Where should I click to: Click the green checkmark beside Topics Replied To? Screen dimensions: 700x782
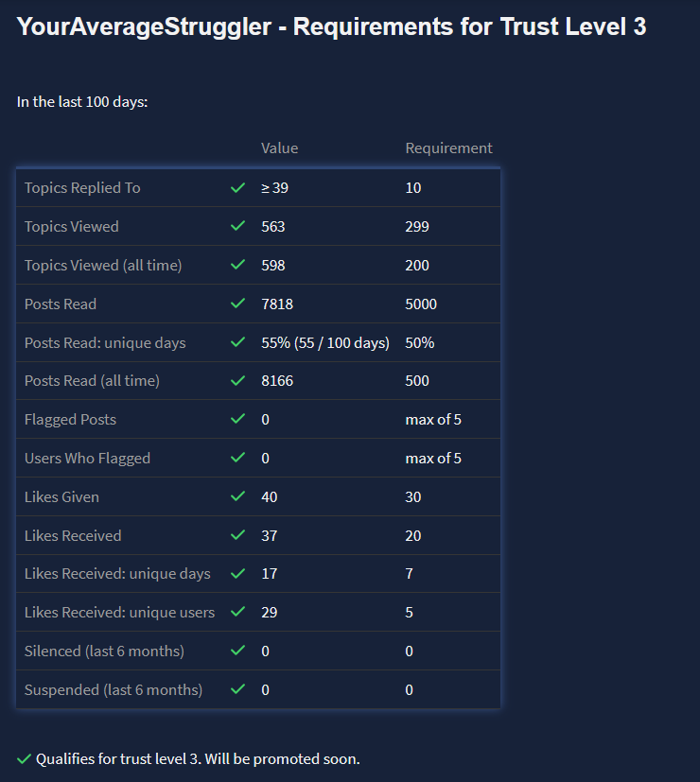point(238,188)
